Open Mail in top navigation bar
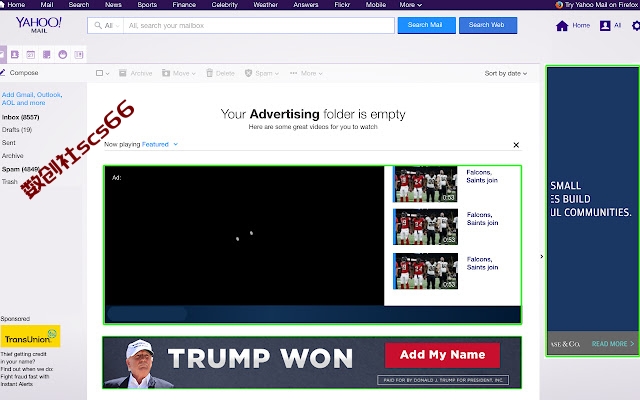 pyautogui.click(x=47, y=4)
